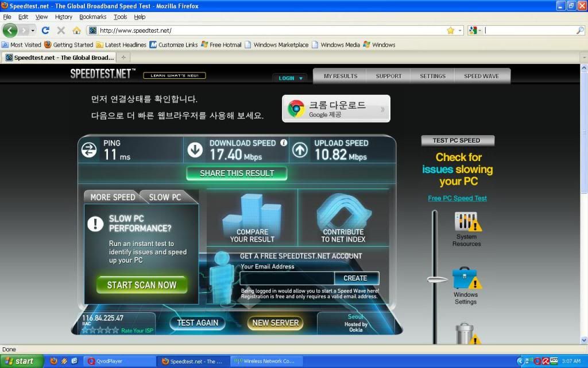588x368 pixels.
Task: Open the MY RESULTS tab
Action: coord(341,76)
